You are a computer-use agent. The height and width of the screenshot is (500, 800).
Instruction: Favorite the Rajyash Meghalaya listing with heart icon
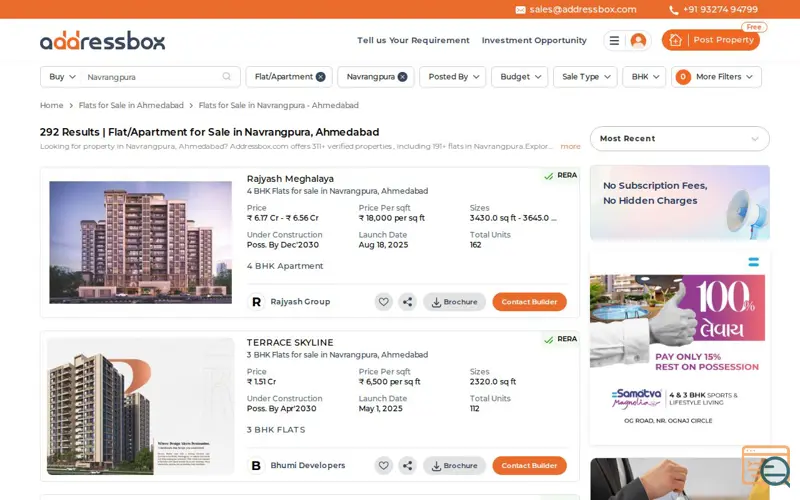(x=384, y=302)
